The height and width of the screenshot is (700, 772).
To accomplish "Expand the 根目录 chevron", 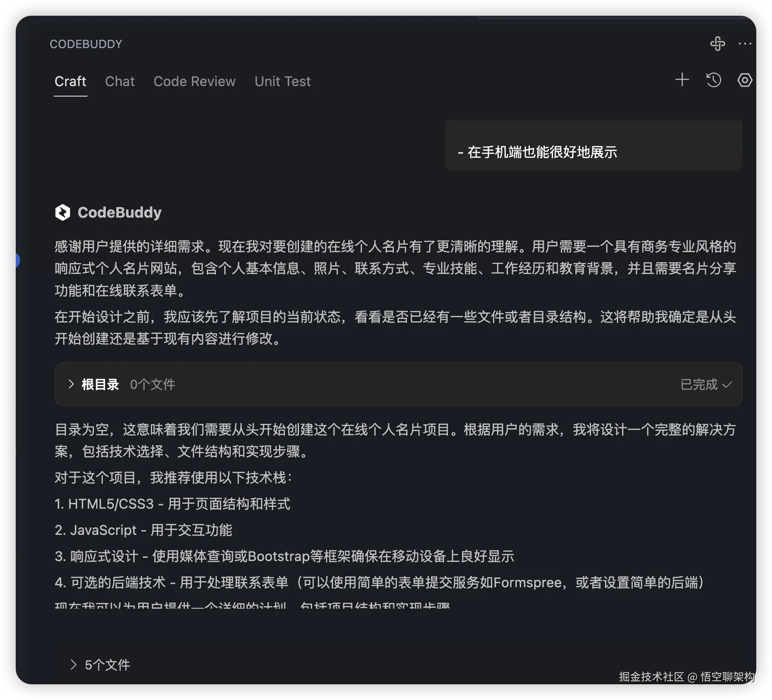I will [x=71, y=384].
